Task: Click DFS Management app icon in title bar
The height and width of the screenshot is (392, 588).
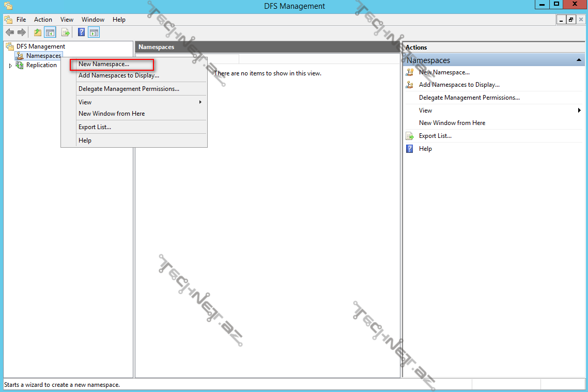Action: coord(8,6)
